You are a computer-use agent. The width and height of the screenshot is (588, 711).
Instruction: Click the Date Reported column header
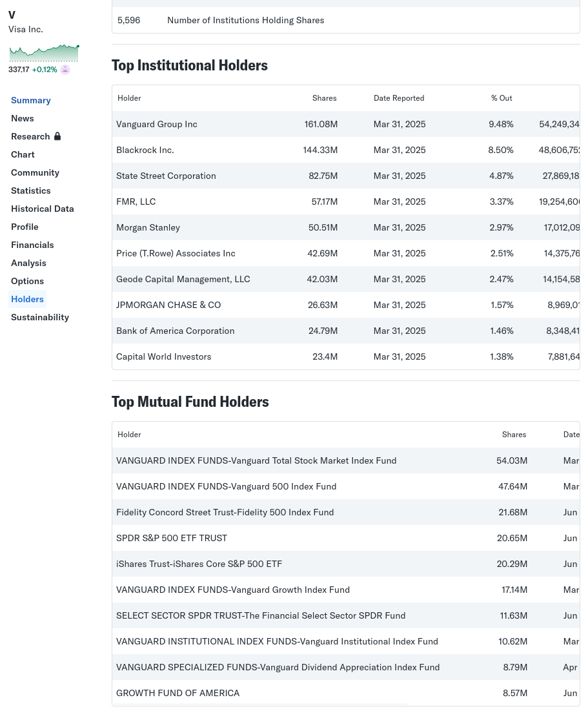(399, 98)
